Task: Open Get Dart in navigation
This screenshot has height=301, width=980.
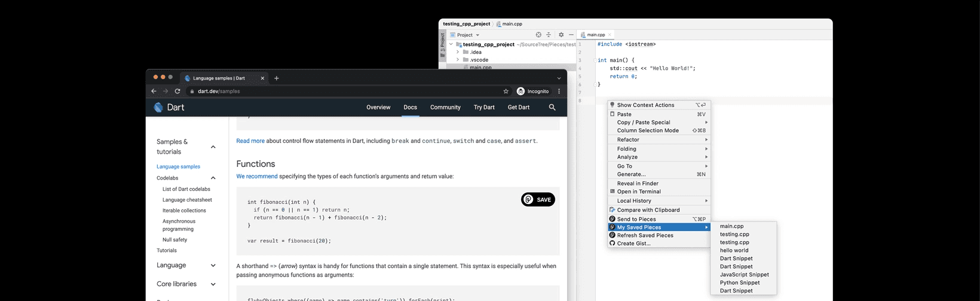Action: pos(519,107)
